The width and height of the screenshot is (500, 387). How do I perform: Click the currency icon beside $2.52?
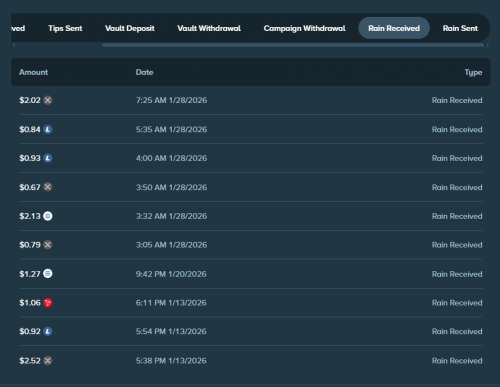coord(48,361)
